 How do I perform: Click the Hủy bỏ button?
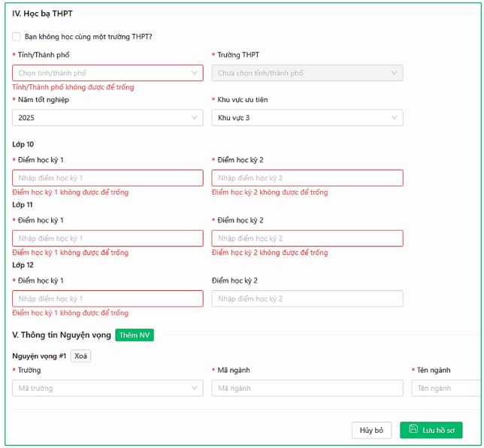(x=371, y=430)
